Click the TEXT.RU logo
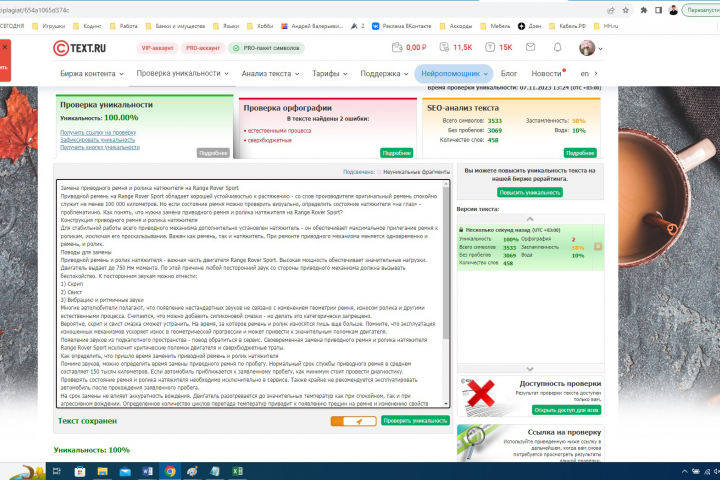720x480 pixels. [x=79, y=48]
